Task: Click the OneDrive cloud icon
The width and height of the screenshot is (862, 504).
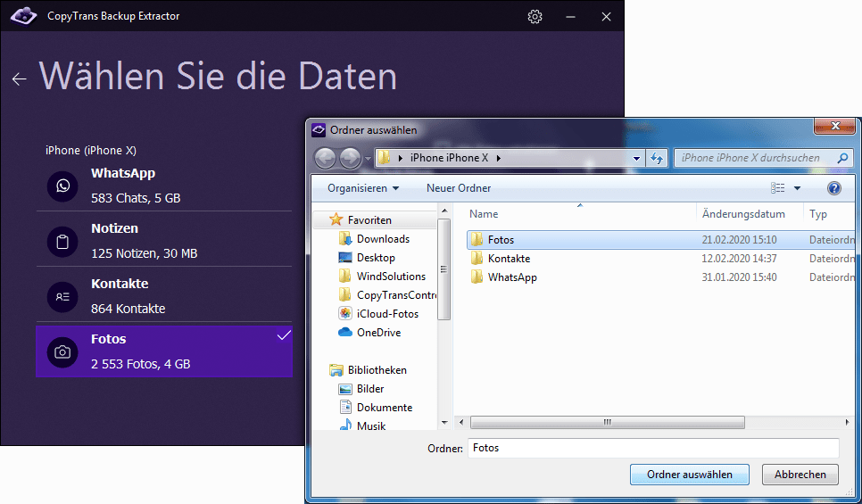Action: click(x=344, y=332)
